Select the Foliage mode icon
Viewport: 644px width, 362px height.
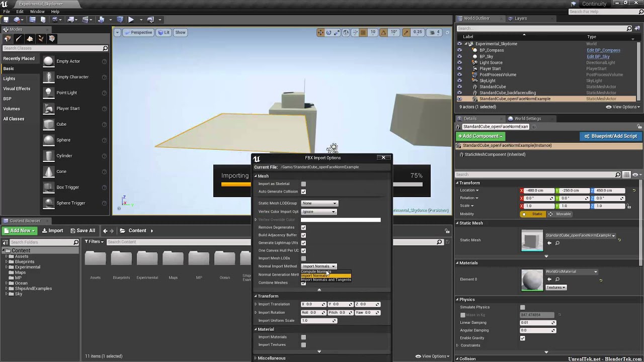41,39
